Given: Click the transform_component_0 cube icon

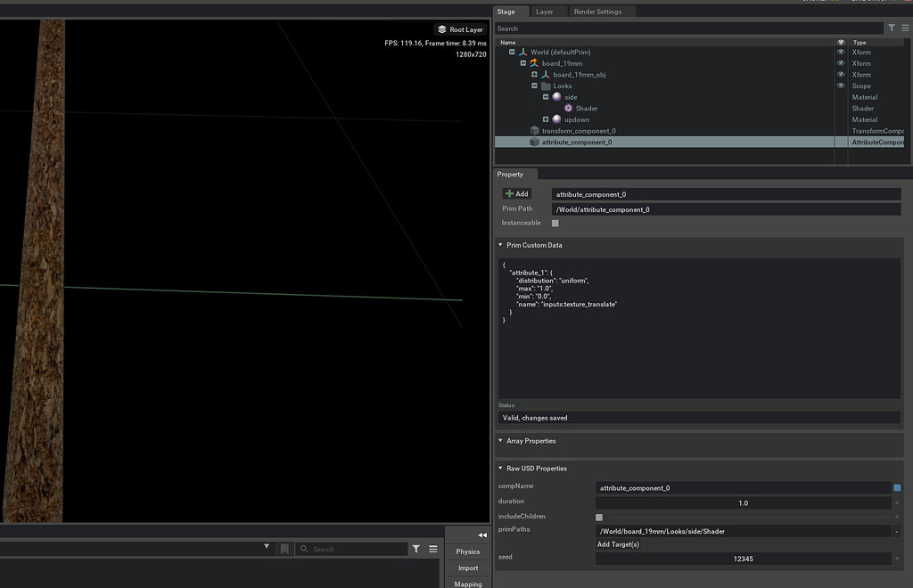Looking at the screenshot, I should [533, 130].
